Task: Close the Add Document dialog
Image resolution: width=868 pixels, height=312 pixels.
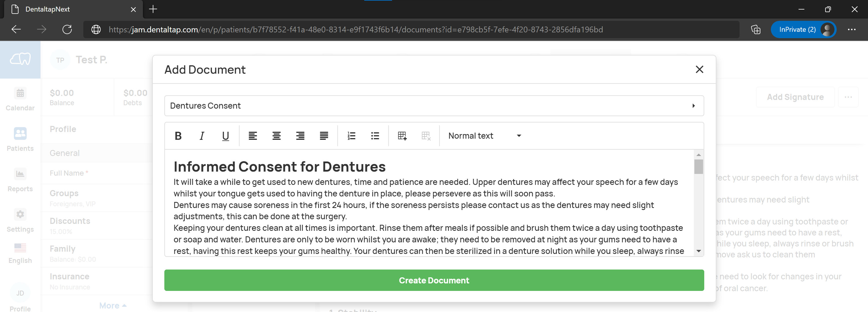Action: point(699,69)
